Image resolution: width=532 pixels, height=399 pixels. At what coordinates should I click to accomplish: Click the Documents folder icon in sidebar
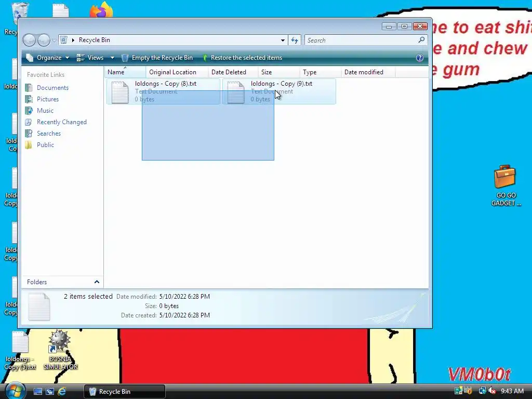(29, 87)
